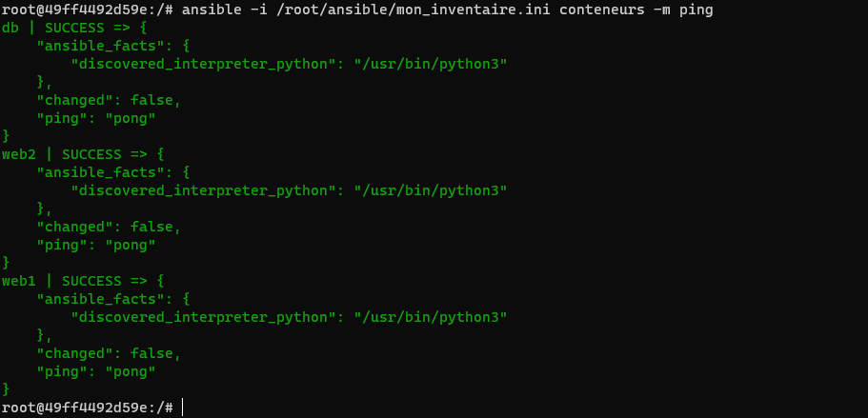This screenshot has height=418, width=868.
Task: Click SUCCESS on the web2 result line
Action: (93, 154)
